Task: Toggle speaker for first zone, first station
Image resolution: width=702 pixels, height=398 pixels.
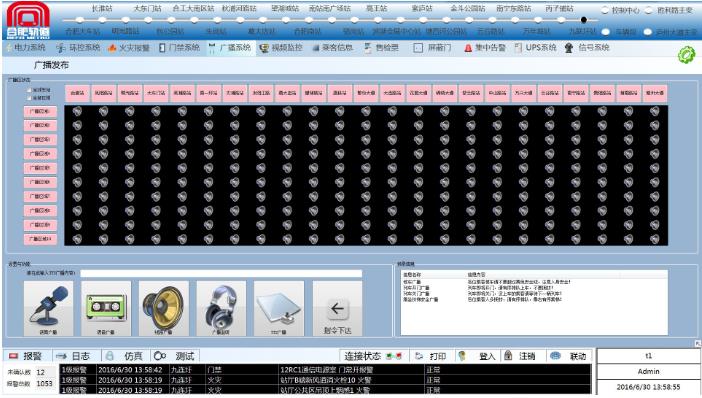Action: point(77,111)
